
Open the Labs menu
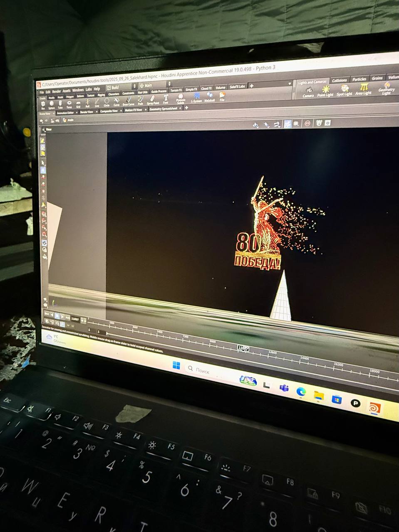tap(89, 89)
